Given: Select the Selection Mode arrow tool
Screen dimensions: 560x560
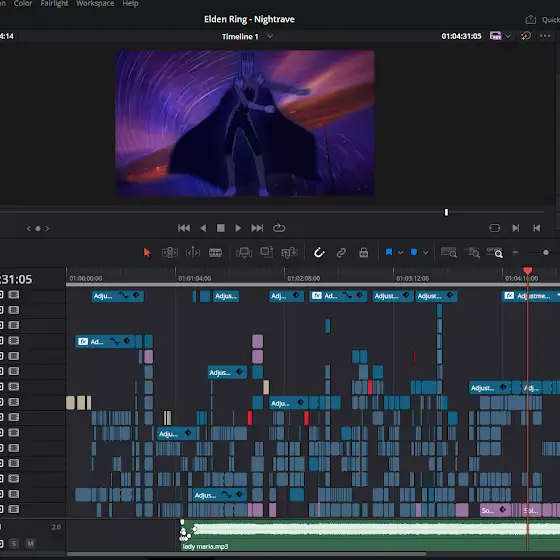Looking at the screenshot, I should click(x=147, y=253).
